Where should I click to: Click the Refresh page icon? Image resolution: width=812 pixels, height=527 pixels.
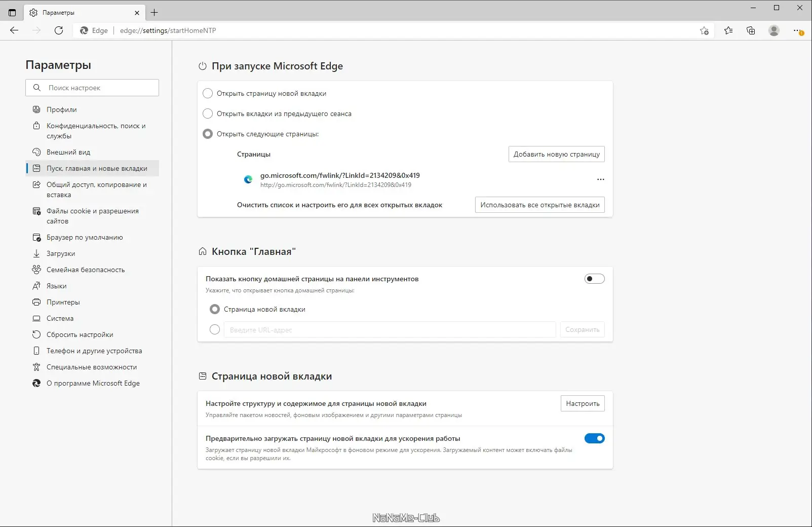59,30
